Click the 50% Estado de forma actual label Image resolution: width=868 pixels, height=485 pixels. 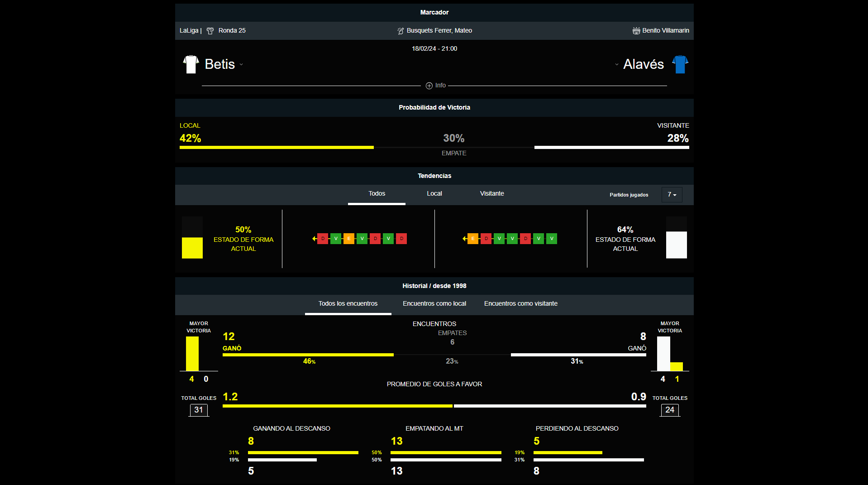coord(243,239)
